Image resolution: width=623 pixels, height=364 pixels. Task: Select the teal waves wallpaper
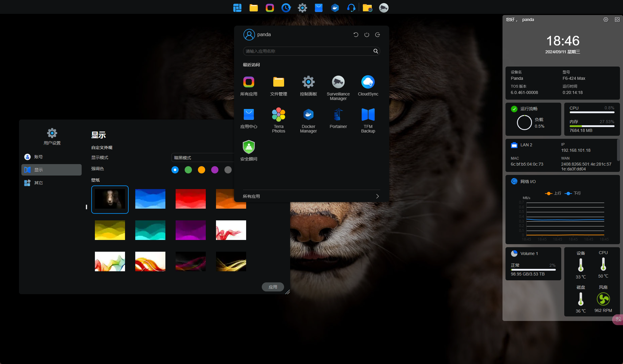pos(150,230)
